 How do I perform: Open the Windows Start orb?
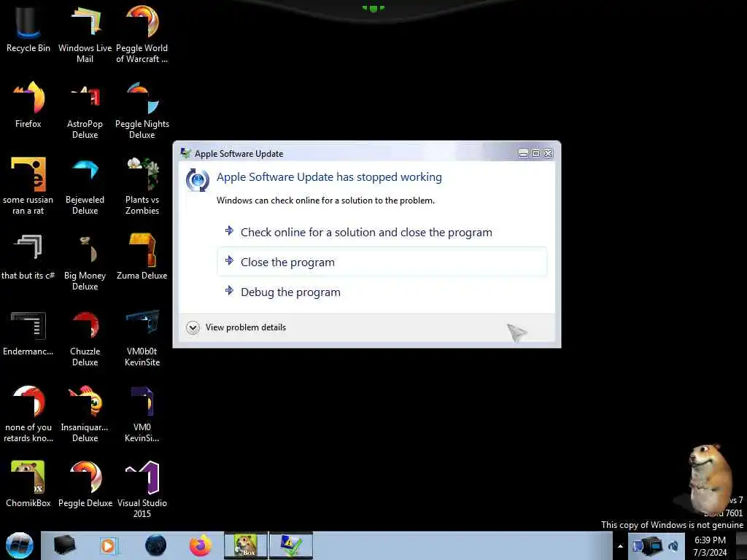(20, 545)
